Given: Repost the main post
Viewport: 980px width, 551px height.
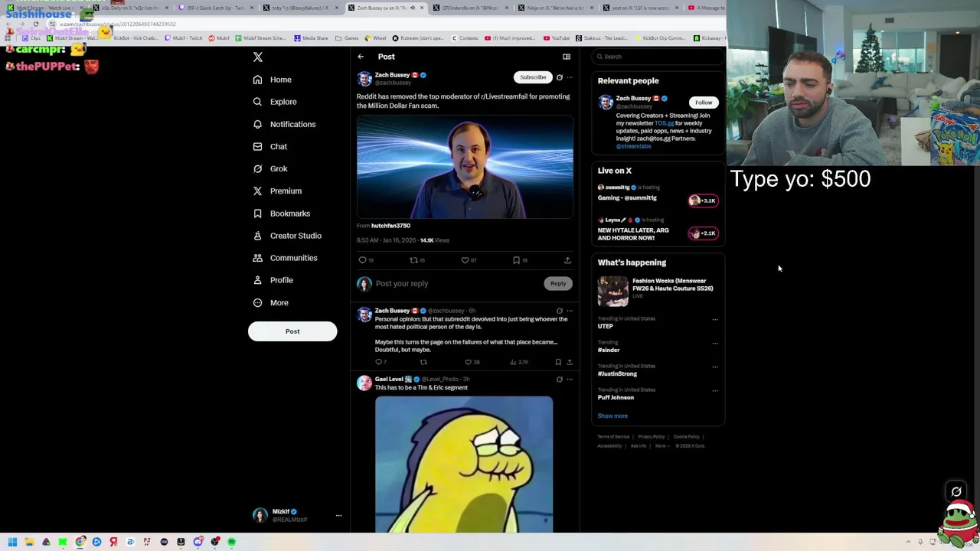Looking at the screenshot, I should click(x=414, y=260).
